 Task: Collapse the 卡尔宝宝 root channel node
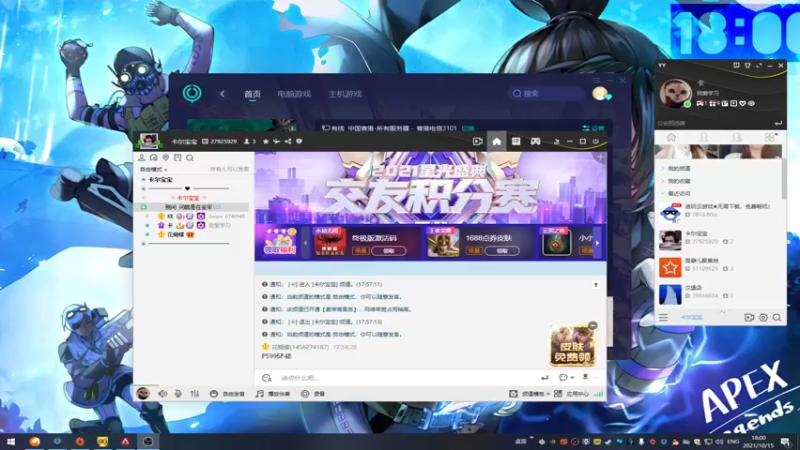pos(143,180)
